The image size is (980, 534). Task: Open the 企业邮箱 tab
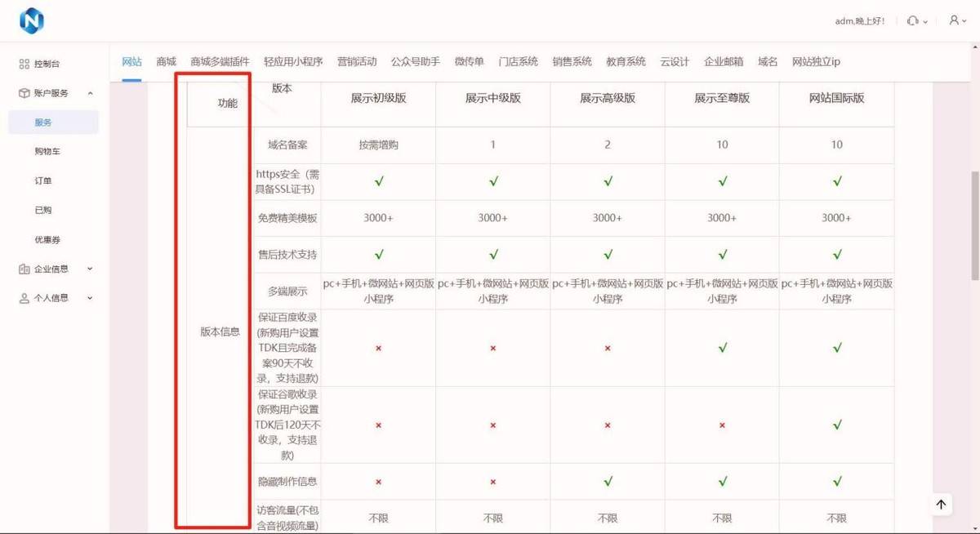click(724, 61)
